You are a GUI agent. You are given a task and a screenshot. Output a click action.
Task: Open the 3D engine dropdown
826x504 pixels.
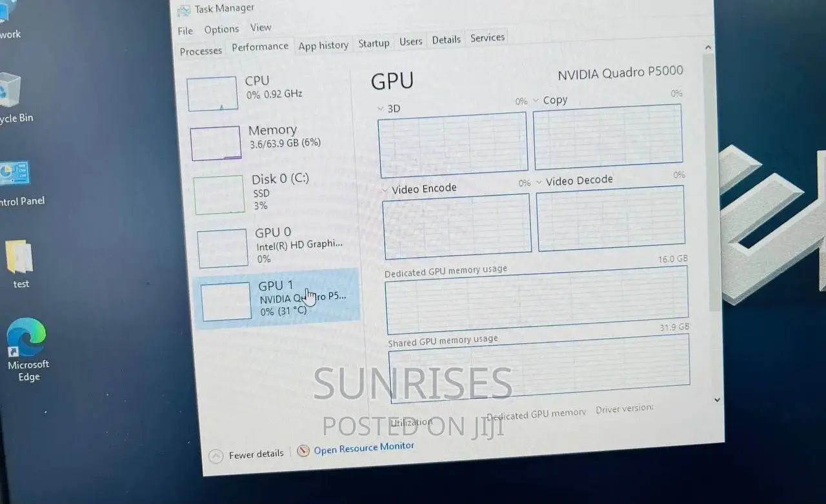tap(381, 109)
